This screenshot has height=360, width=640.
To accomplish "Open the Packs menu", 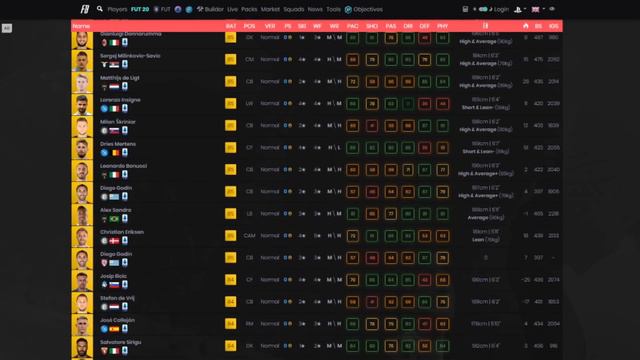I will pos(249,9).
